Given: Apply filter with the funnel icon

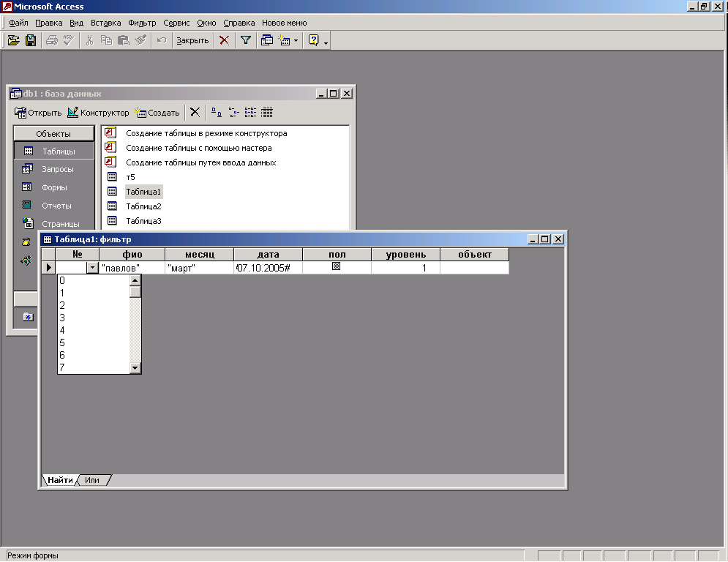Looking at the screenshot, I should 246,40.
